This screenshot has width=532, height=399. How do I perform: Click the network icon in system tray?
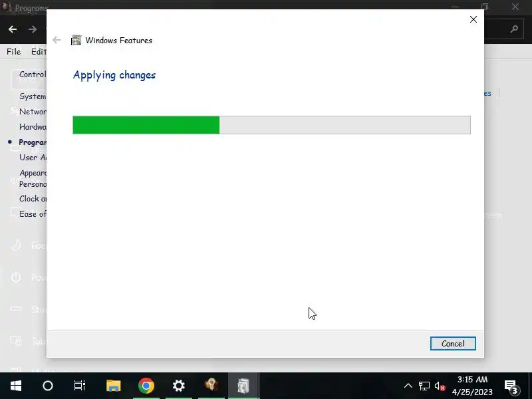click(424, 386)
